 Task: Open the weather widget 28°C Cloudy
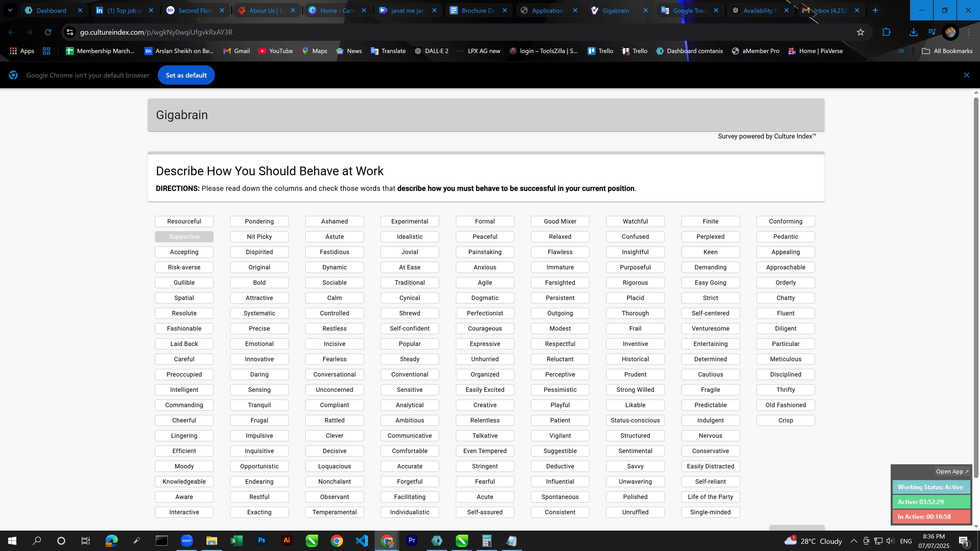[x=813, y=541]
